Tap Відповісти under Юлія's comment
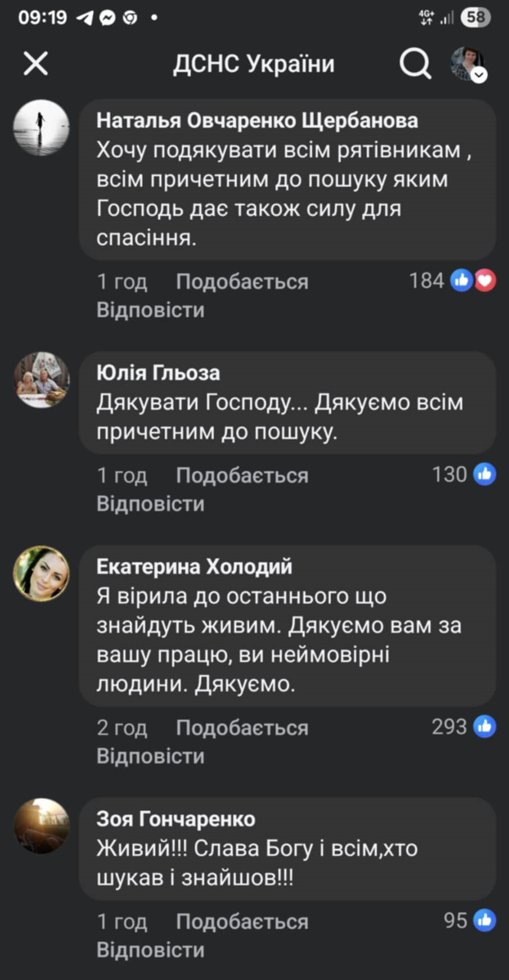Image resolution: width=509 pixels, height=980 pixels. (151, 503)
